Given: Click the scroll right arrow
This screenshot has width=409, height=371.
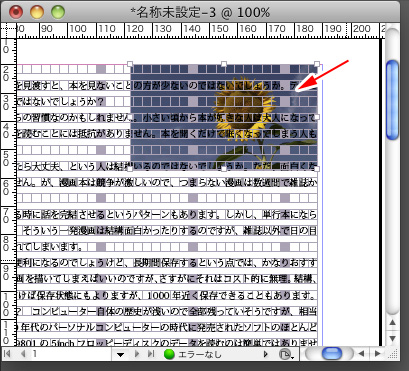Looking at the screenshot, I should (377, 354).
